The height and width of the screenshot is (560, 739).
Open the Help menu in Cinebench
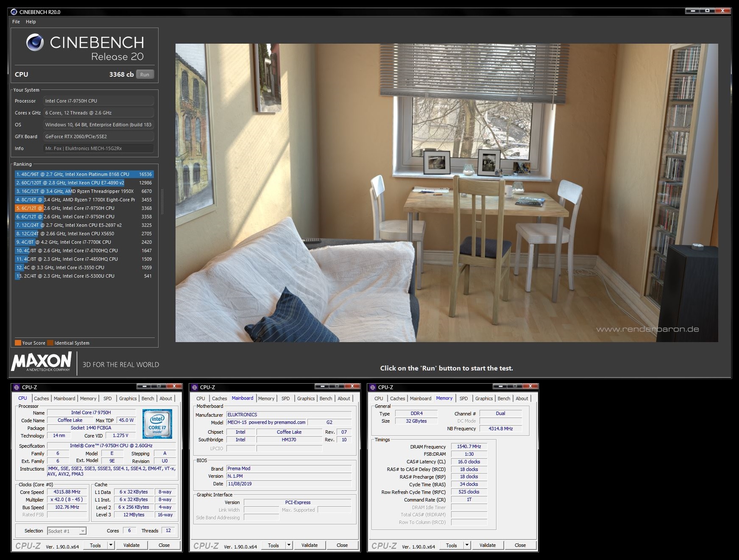(31, 22)
